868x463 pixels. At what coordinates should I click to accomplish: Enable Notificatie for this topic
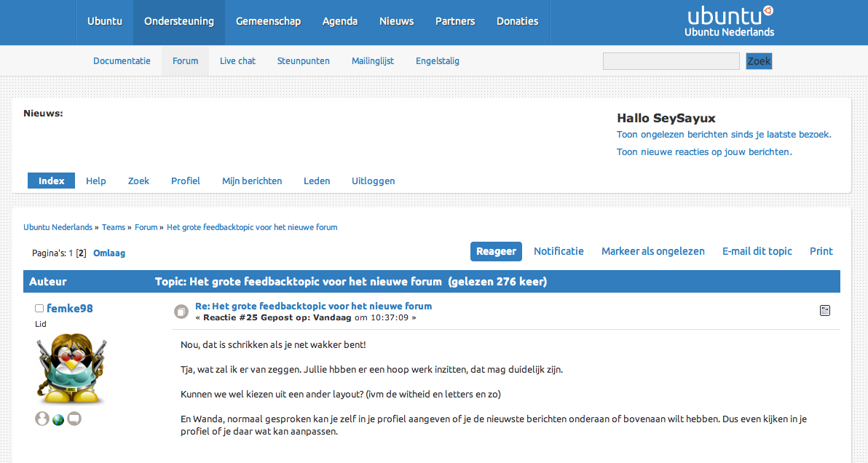(x=559, y=251)
